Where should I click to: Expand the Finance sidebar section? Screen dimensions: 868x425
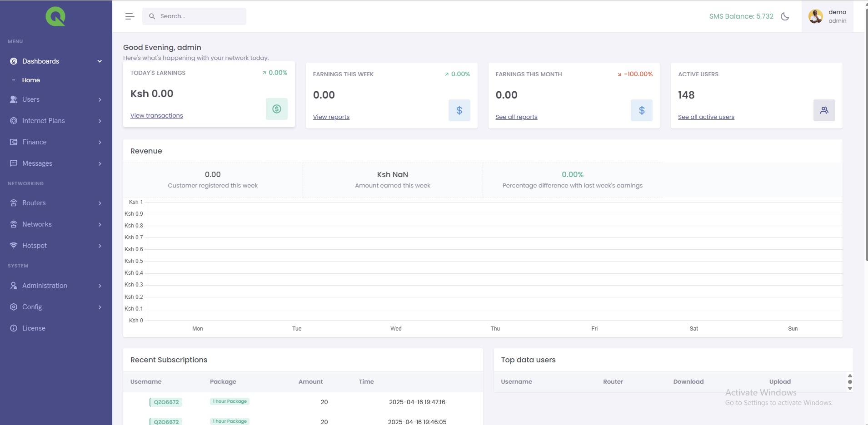pos(35,142)
